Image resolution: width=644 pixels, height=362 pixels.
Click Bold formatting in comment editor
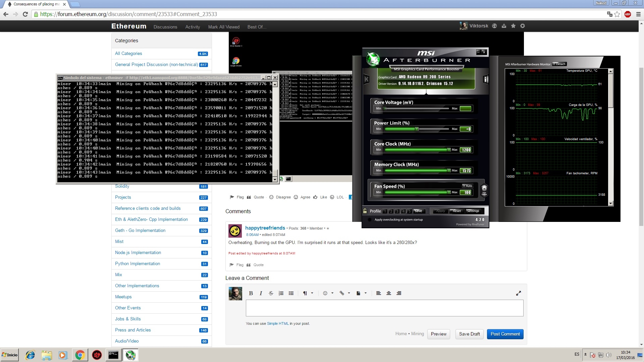pos(251,293)
